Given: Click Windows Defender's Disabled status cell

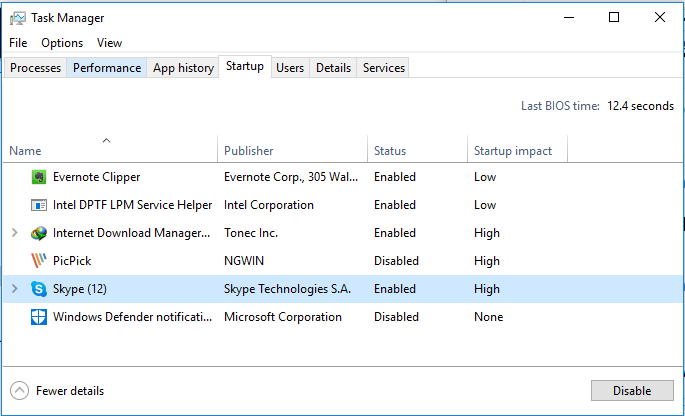Looking at the screenshot, I should tap(396, 317).
